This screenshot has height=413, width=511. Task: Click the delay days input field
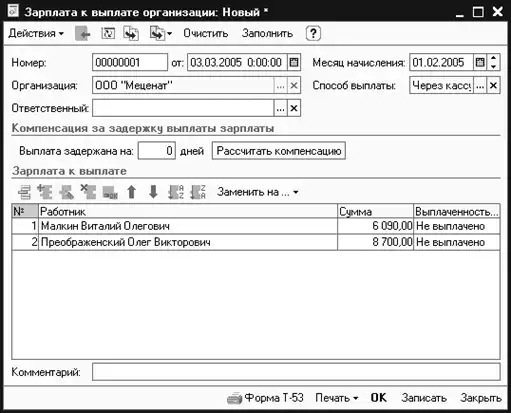click(157, 151)
